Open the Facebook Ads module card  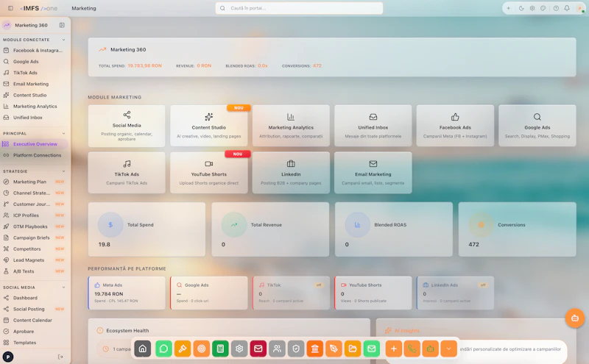coord(455,126)
